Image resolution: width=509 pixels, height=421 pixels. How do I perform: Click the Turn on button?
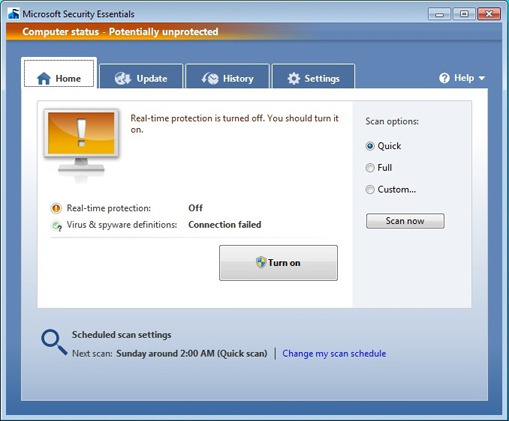pyautogui.click(x=278, y=263)
